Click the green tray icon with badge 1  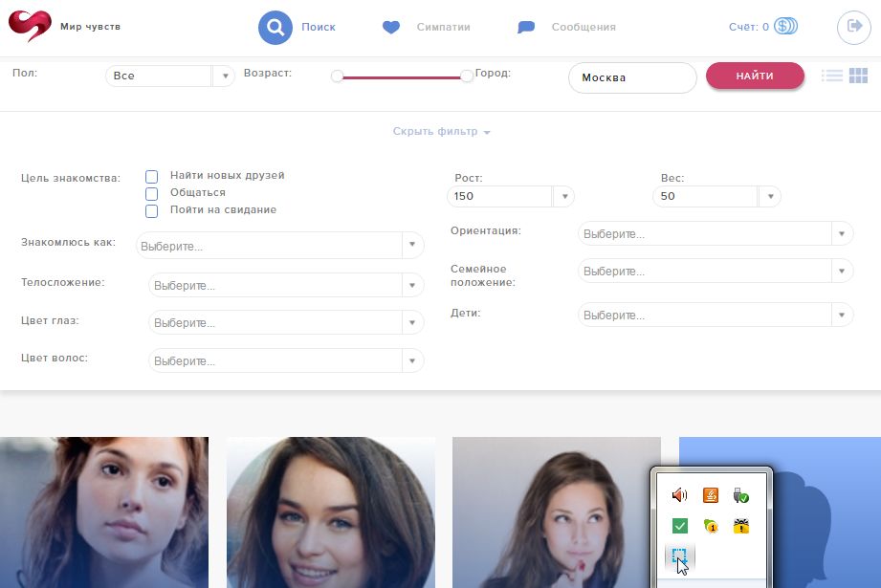(x=710, y=526)
